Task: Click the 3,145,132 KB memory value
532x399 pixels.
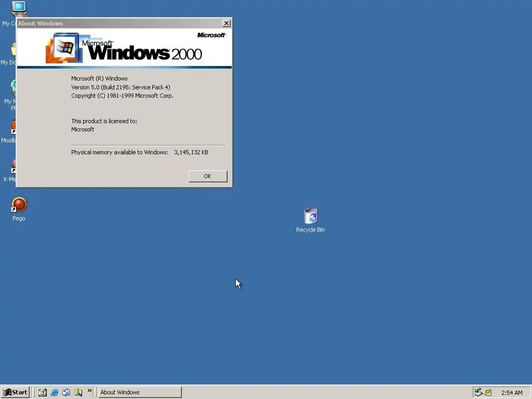Action: click(191, 152)
